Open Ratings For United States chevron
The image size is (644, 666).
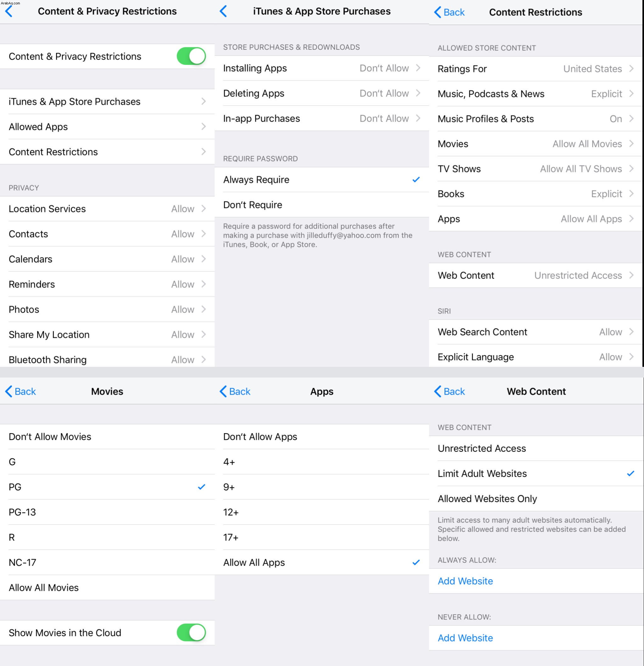[631, 69]
